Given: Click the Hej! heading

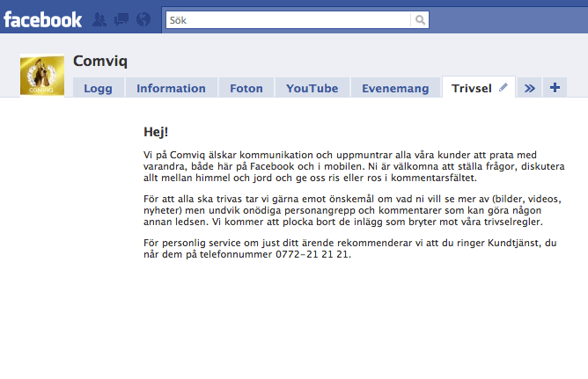Looking at the screenshot, I should 156,132.
